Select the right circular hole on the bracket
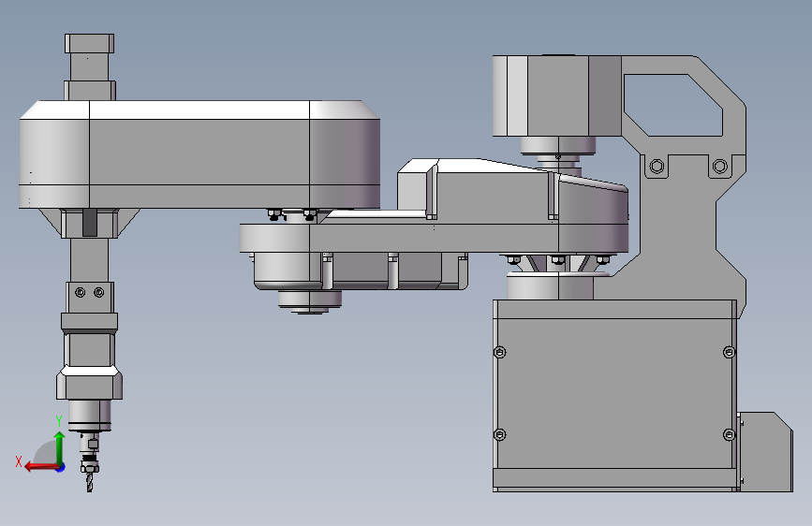Screen dimensions: 812x526 click(720, 167)
